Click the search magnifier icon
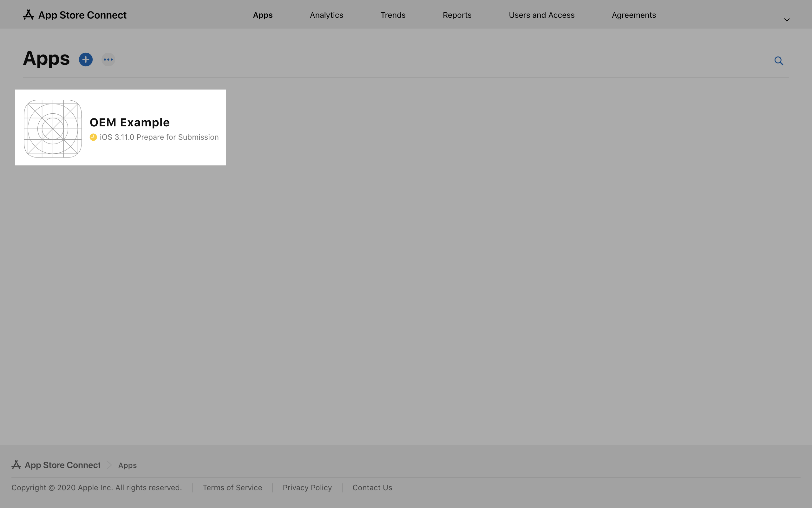 778,60
